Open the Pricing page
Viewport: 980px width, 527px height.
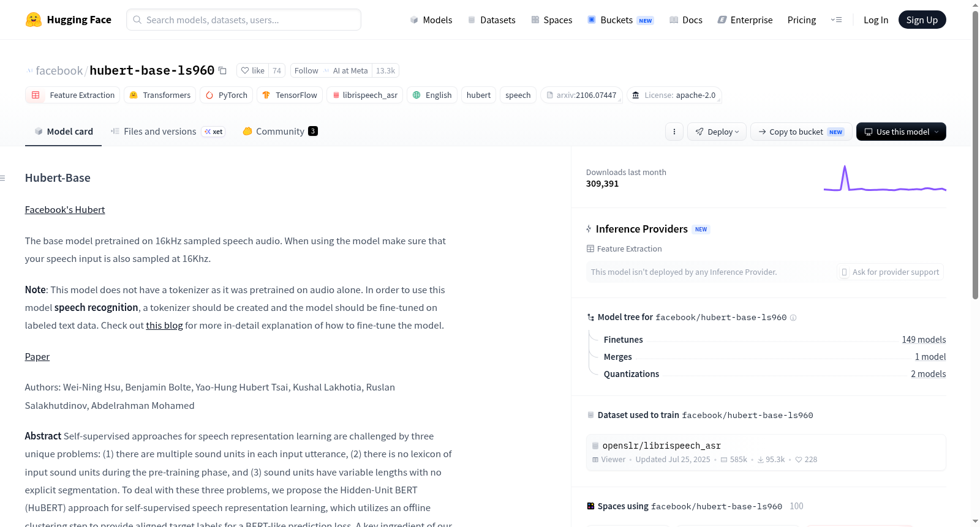click(x=802, y=20)
